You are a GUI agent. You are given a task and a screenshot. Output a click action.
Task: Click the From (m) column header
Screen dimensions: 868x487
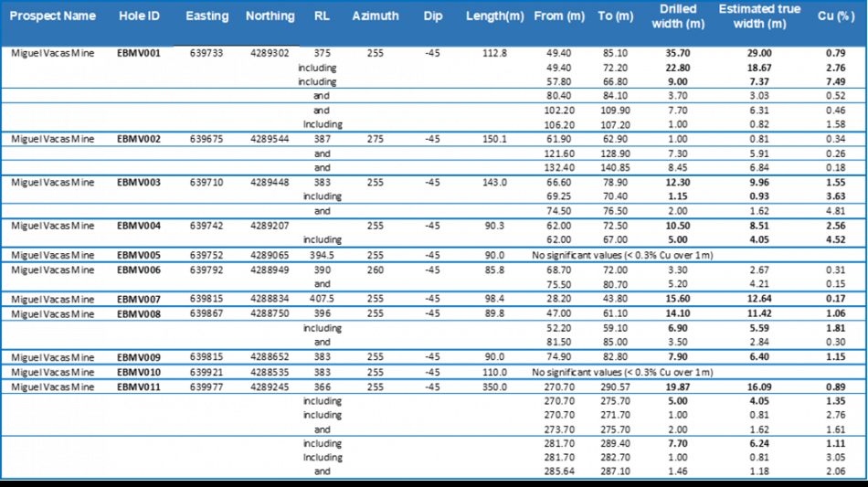point(559,16)
